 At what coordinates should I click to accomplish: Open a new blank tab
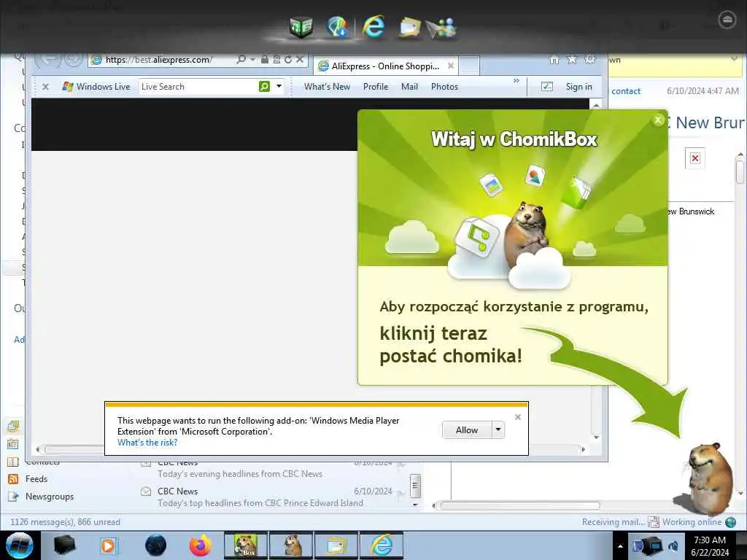(469, 66)
